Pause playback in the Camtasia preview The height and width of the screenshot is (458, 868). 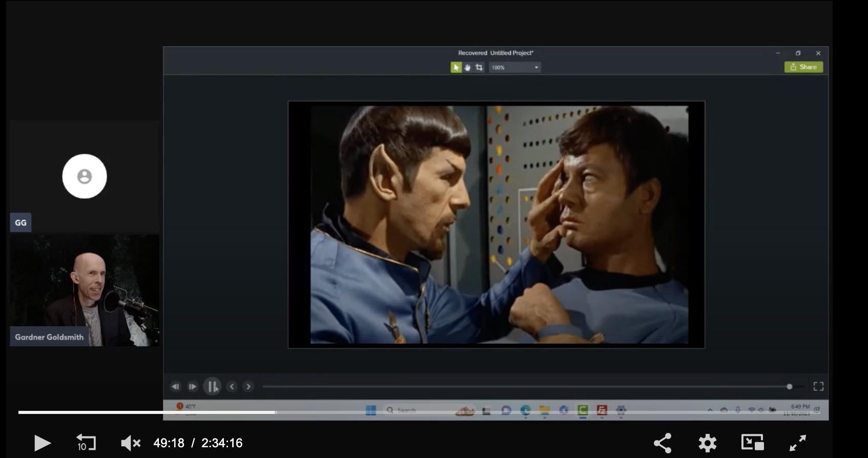[212, 386]
